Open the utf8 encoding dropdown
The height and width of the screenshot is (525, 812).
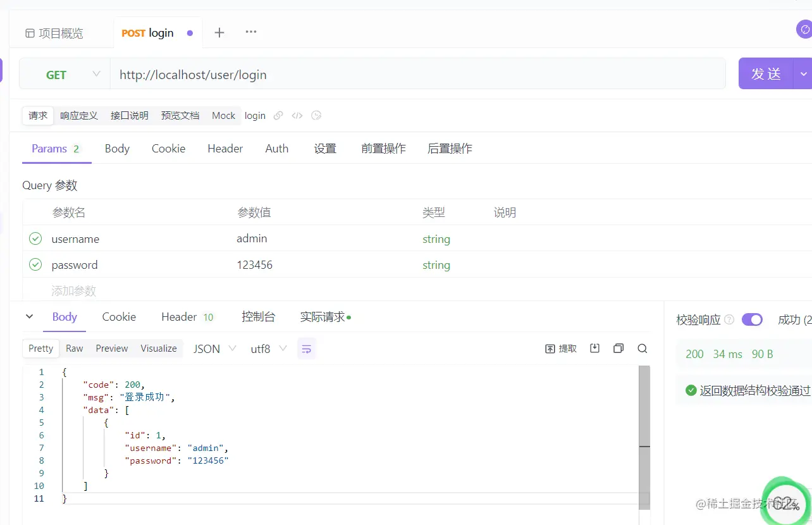pos(269,349)
